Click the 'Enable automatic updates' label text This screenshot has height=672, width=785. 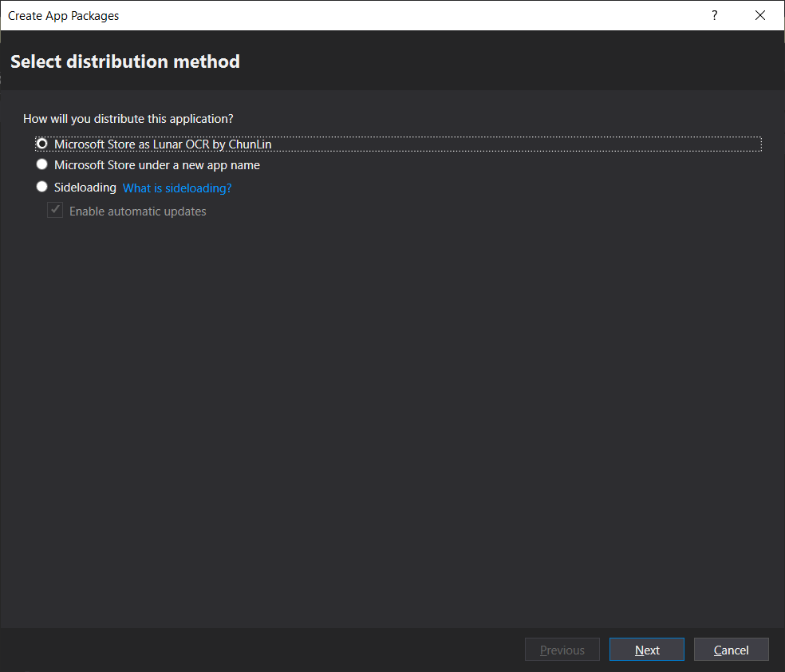click(137, 211)
